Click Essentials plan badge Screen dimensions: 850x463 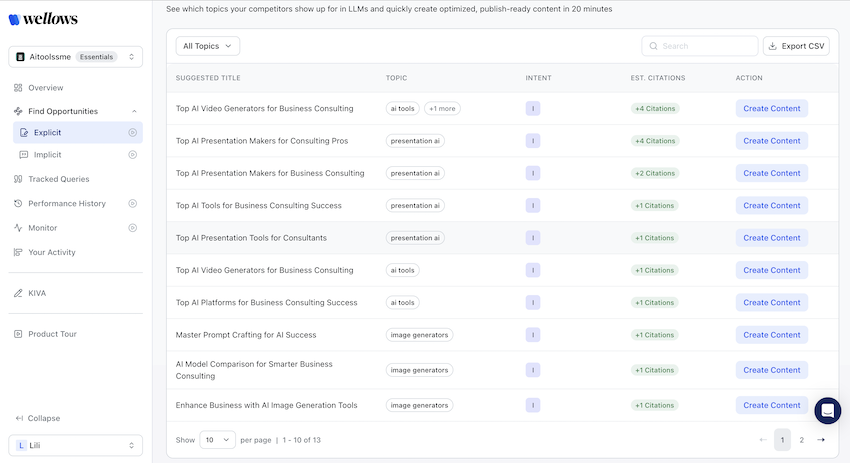[x=96, y=57]
